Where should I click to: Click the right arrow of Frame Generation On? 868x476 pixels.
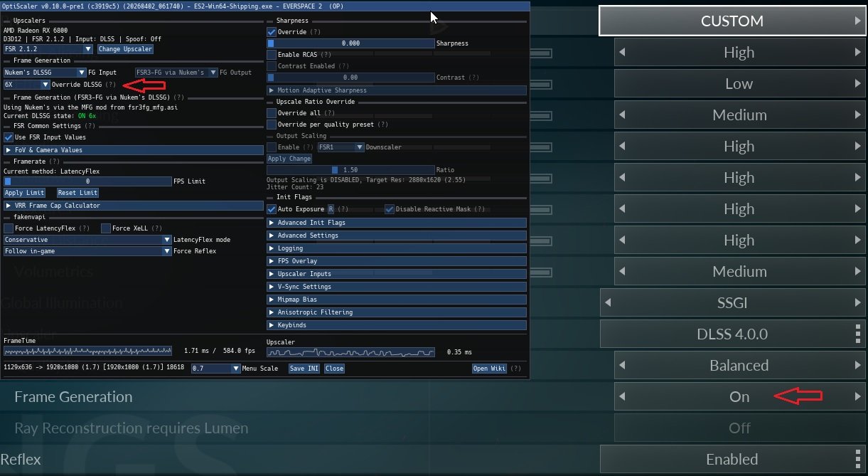pyautogui.click(x=857, y=397)
